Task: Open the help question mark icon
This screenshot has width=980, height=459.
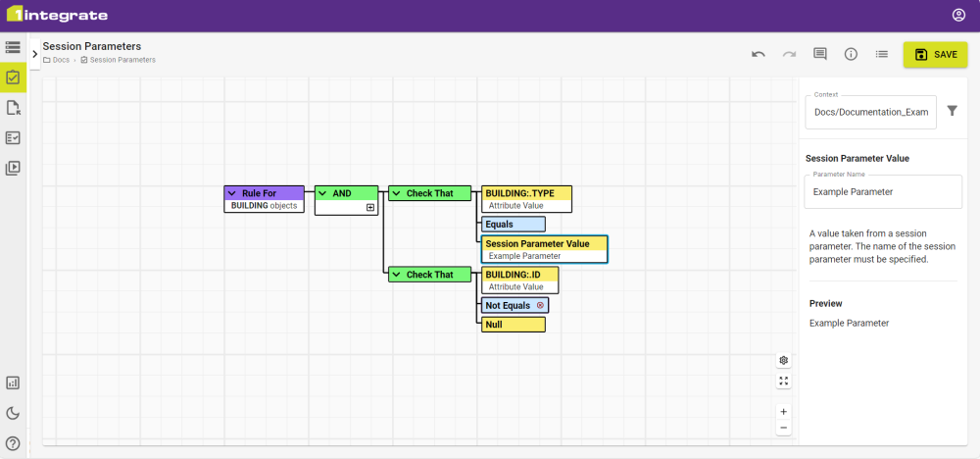Action: (x=13, y=443)
